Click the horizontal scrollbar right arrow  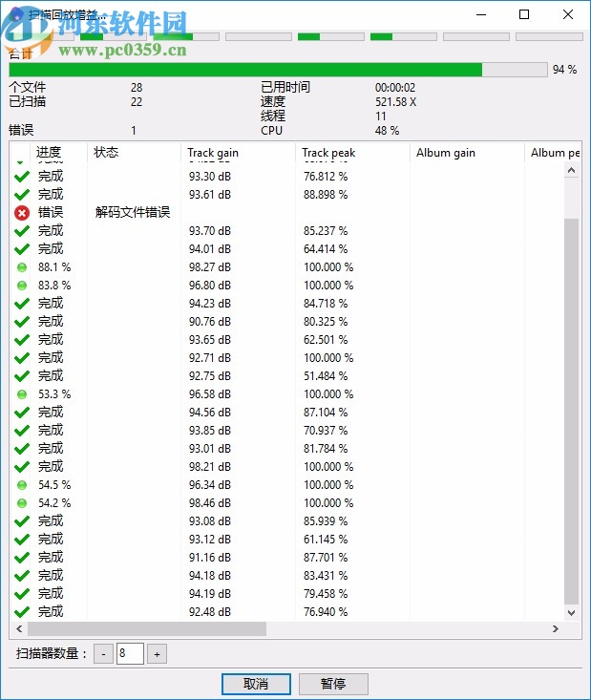coord(556,628)
